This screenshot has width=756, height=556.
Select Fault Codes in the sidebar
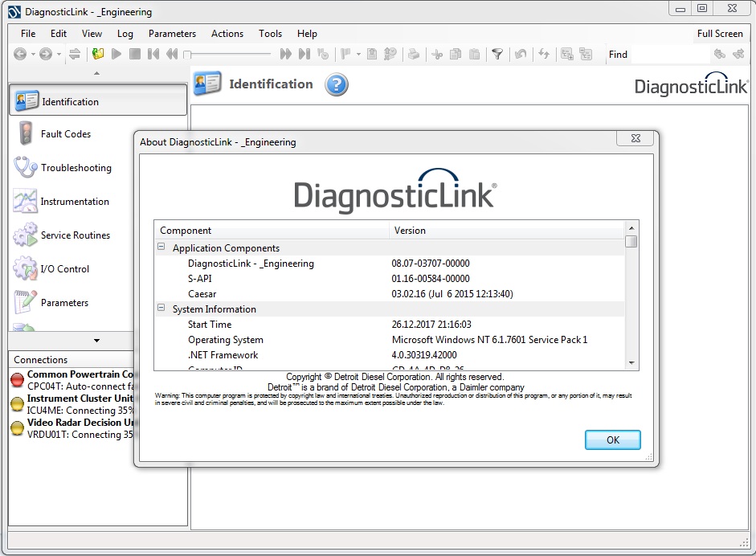tap(66, 133)
